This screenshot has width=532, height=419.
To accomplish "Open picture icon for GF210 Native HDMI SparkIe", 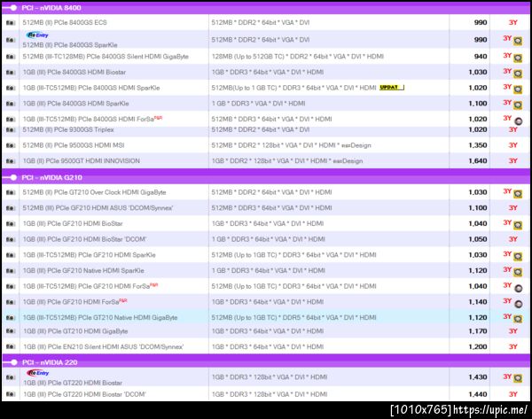I will tap(11, 271).
